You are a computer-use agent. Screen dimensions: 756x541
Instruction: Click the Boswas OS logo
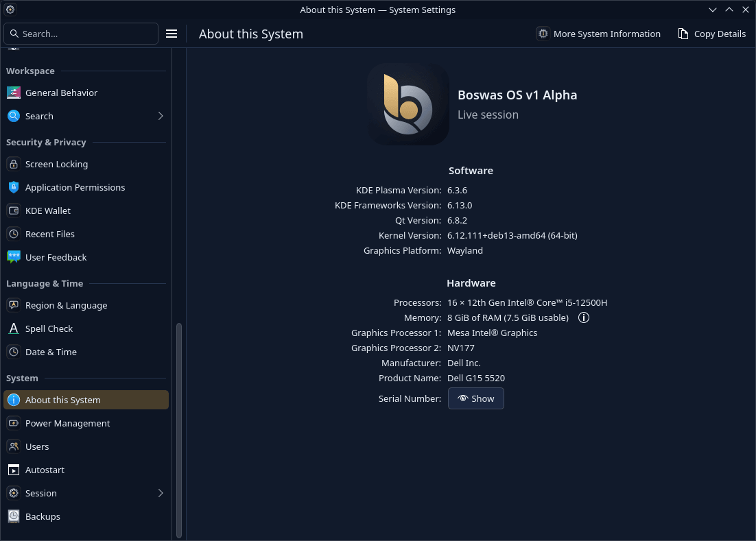point(408,104)
